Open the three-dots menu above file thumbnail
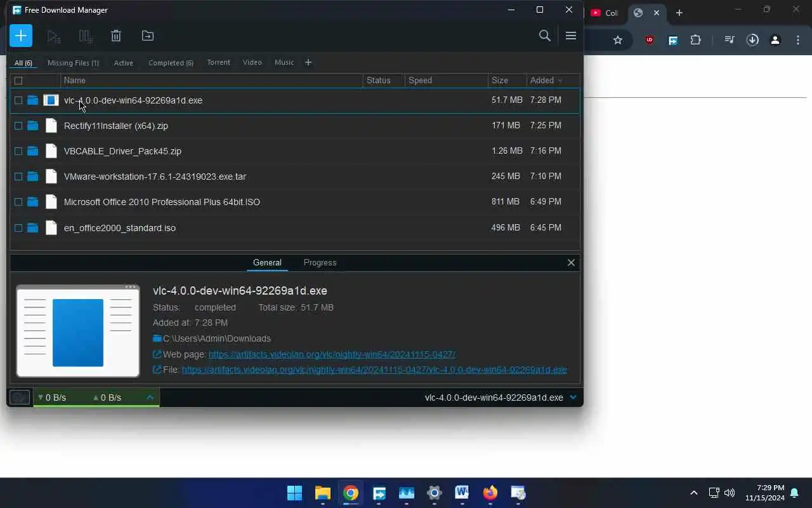The height and width of the screenshot is (508, 812). 131,287
